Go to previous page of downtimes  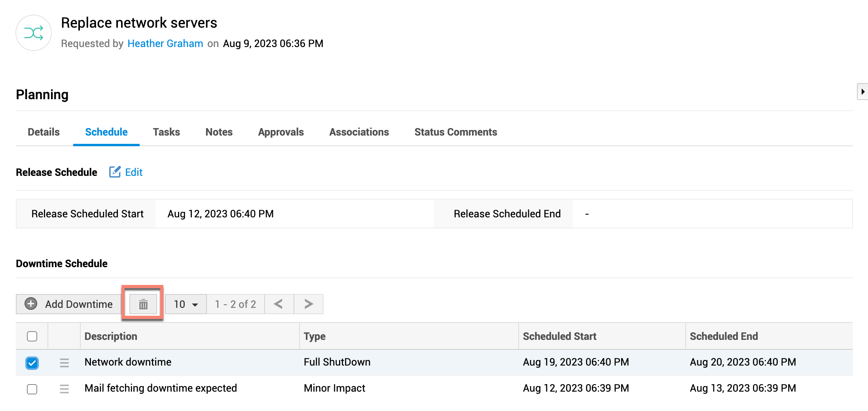[x=279, y=304]
